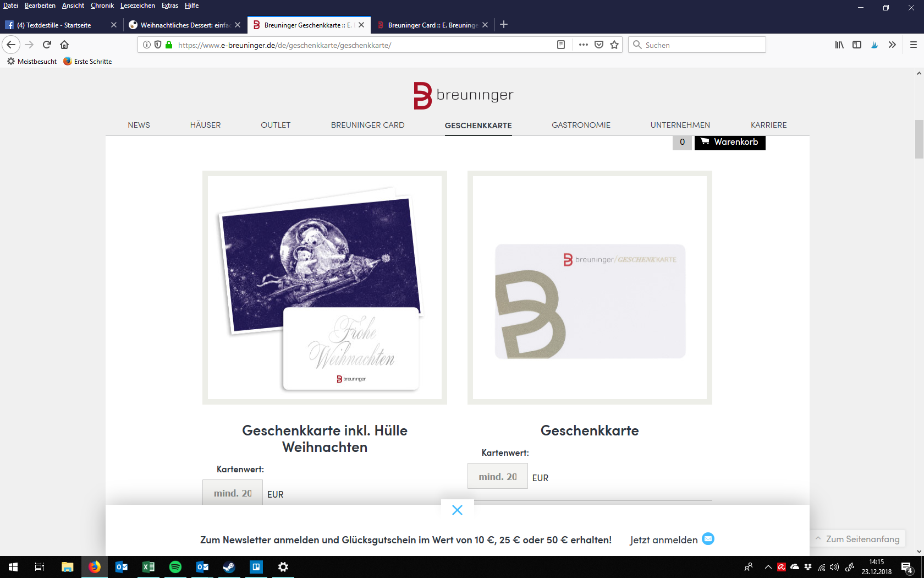924x578 pixels.
Task: Go to OUTLET section
Action: (276, 125)
